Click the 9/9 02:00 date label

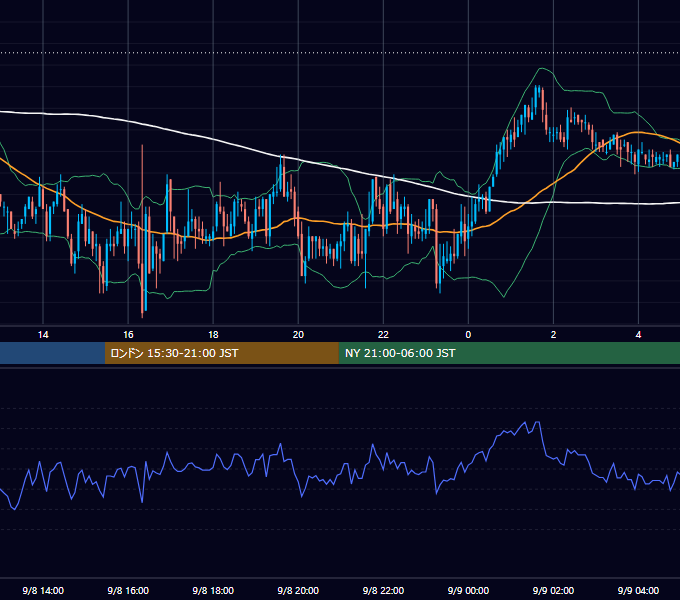pyautogui.click(x=553, y=590)
